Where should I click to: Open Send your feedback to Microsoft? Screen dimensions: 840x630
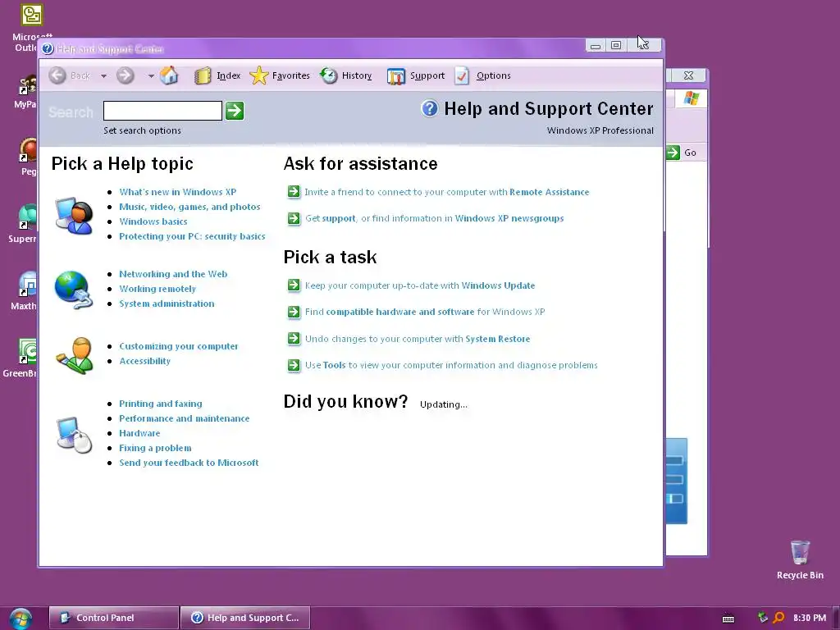189,463
